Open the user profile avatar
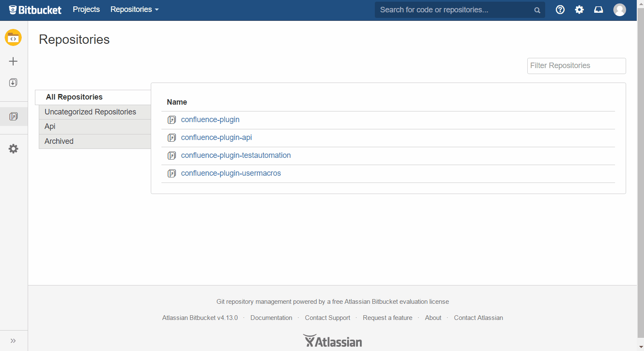Image resolution: width=644 pixels, height=351 pixels. coord(619,9)
